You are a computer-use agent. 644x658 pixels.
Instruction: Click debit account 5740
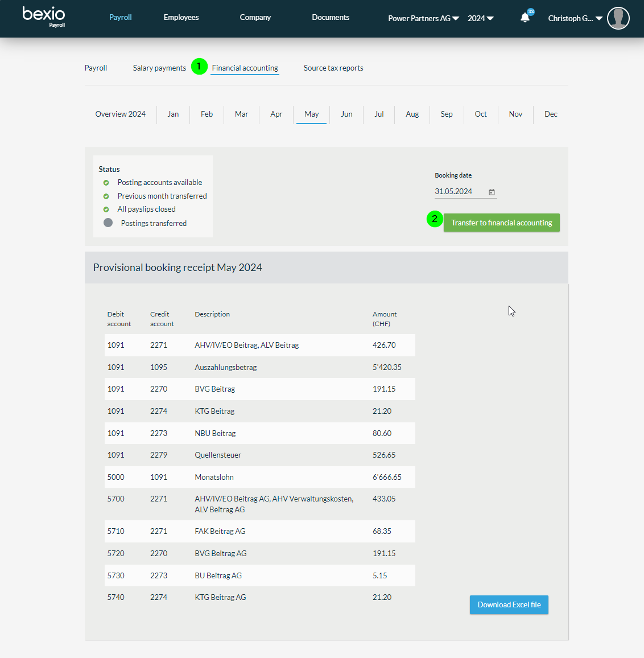(116, 597)
